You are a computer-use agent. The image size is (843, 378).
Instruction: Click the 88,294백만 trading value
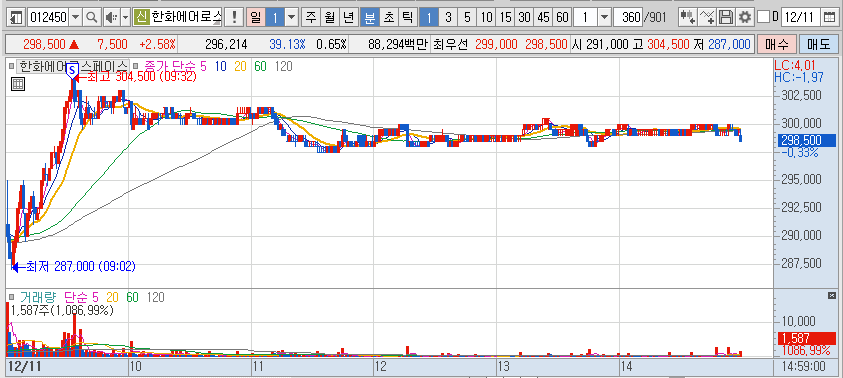pyautogui.click(x=398, y=44)
